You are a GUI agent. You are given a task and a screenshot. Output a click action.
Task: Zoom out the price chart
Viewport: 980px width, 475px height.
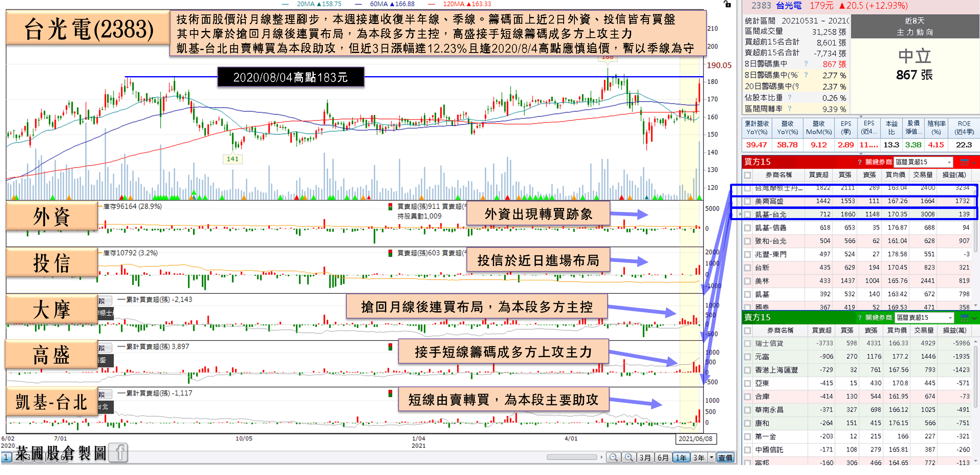pos(613,457)
